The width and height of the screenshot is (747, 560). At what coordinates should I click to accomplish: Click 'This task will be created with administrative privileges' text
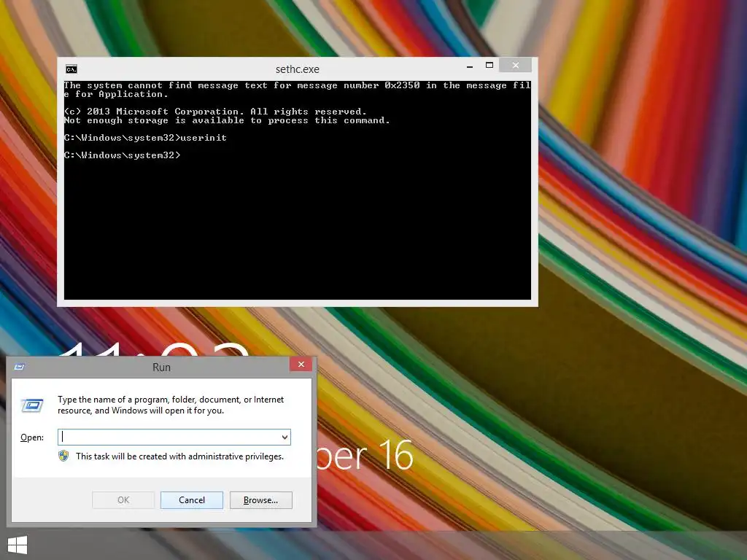coord(179,456)
